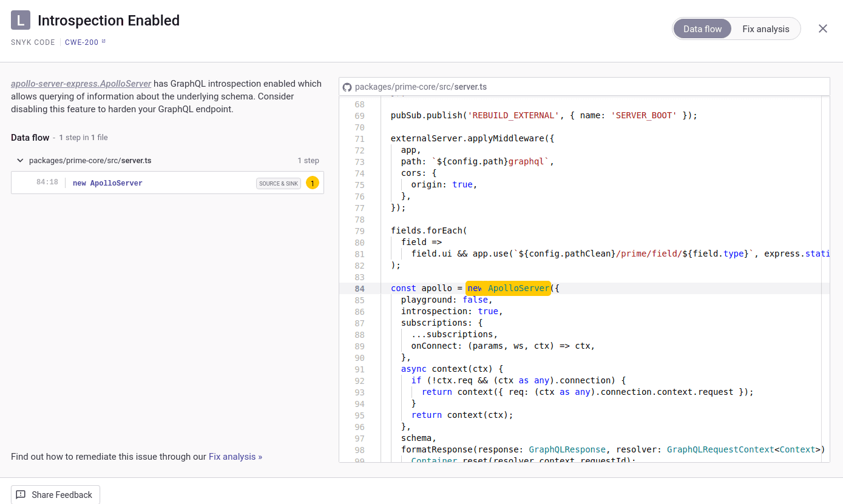This screenshot has height=504, width=843.
Task: Click the speech bubble icon on Share Feedback
Action: click(x=21, y=495)
